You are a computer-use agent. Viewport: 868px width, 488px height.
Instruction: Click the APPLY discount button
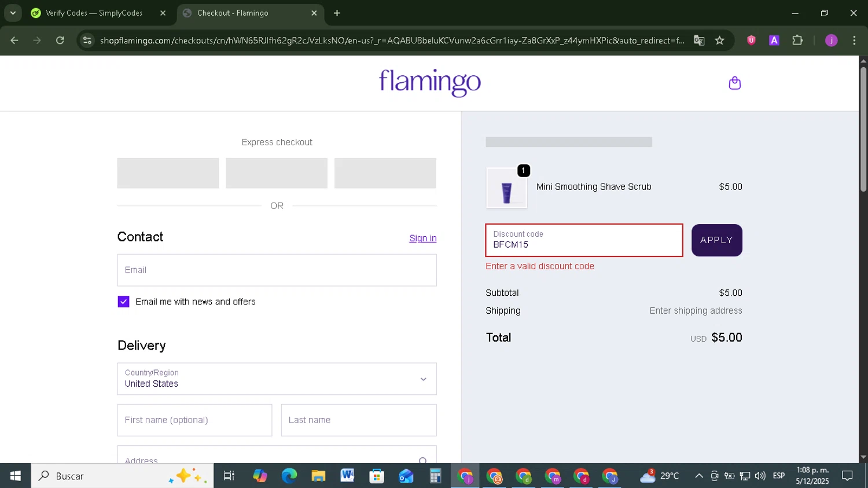(x=716, y=240)
